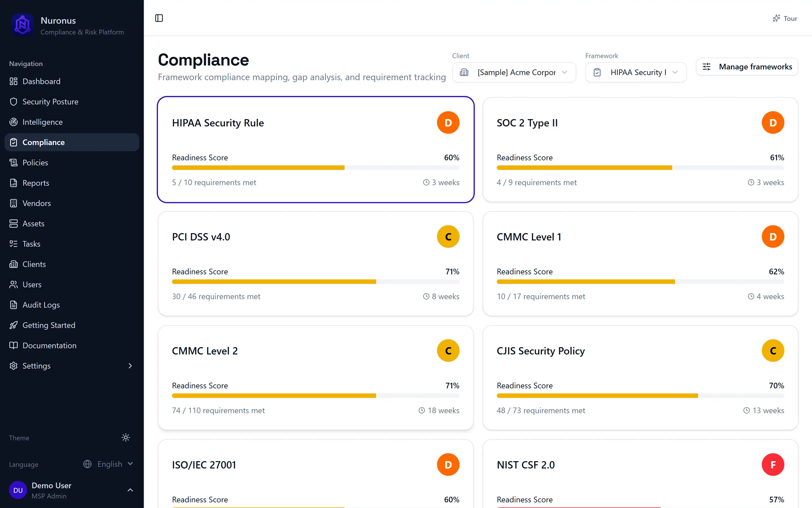Click the Nuronus logo icon

[22, 25]
